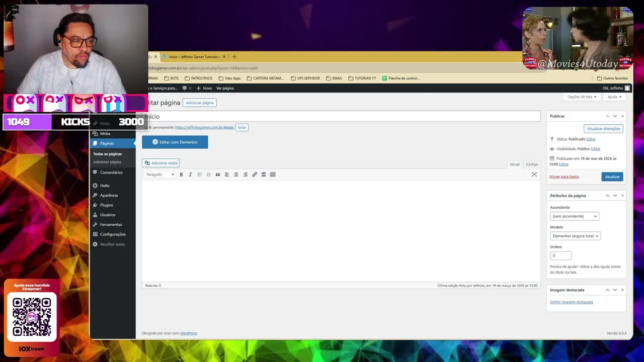
Task: Edit the Status: Publicado setting
Action: [591, 139]
